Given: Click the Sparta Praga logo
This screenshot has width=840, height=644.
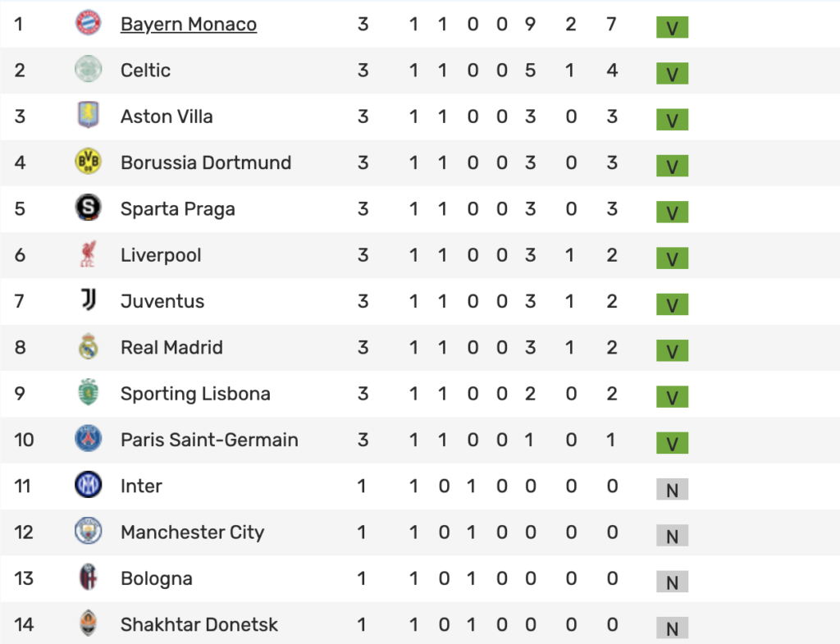Looking at the screenshot, I should click(88, 208).
